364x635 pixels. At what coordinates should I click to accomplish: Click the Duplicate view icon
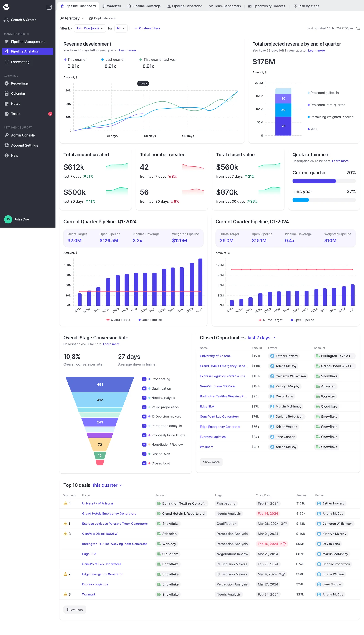click(91, 18)
